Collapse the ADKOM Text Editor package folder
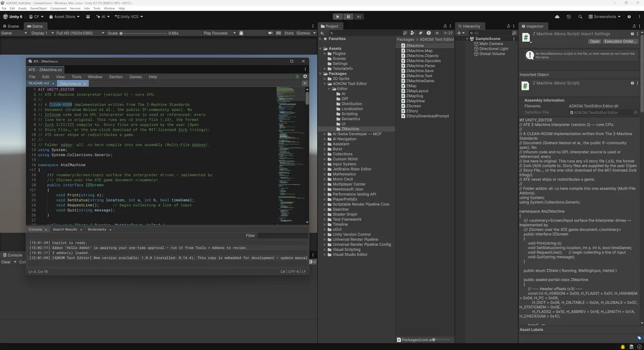 click(x=325, y=84)
